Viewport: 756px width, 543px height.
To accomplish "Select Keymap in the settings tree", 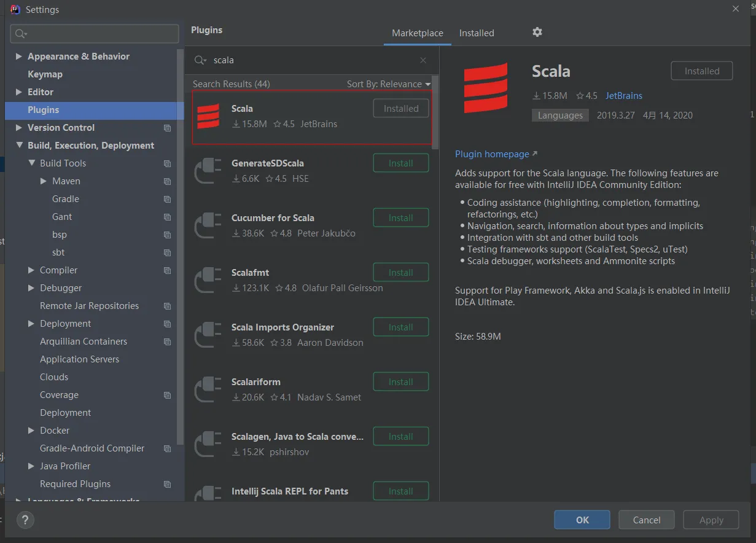I will 45,74.
